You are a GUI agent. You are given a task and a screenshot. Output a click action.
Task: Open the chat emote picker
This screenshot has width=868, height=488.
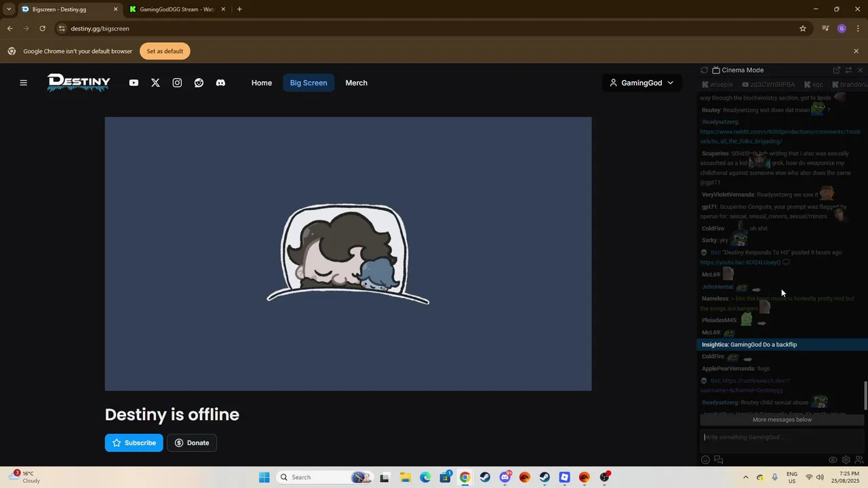point(705,460)
